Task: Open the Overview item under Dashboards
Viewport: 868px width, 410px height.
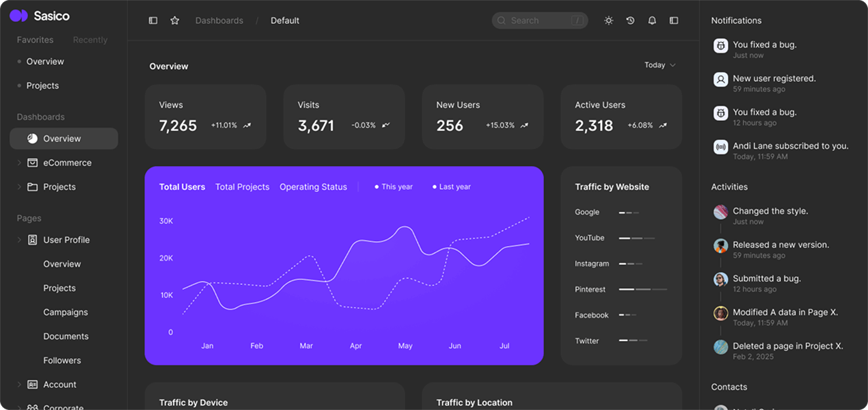Action: pyautogui.click(x=64, y=139)
